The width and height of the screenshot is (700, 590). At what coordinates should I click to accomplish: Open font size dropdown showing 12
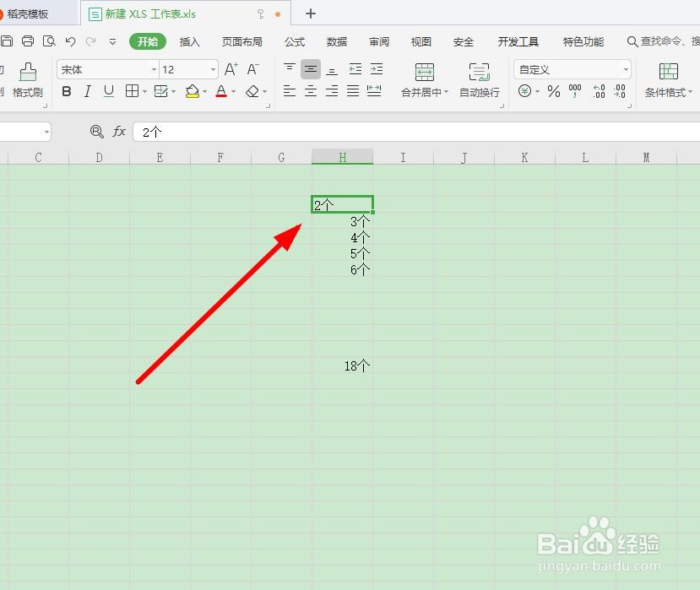coord(213,69)
